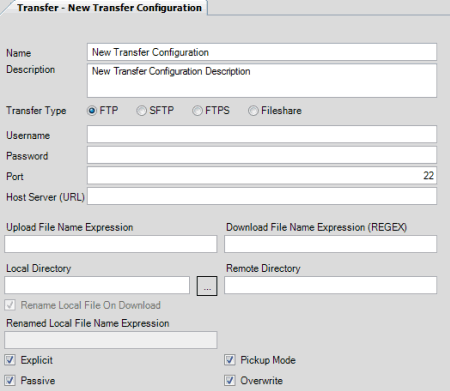Click the Local Directory label
Screen dimensions: 450x391
39,269
